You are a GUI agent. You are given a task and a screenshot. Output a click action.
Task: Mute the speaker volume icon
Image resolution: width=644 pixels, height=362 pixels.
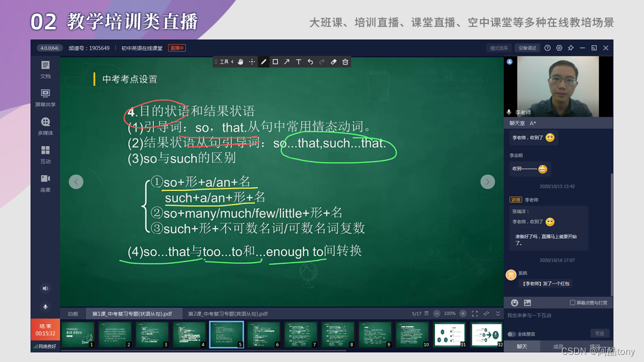click(45, 288)
